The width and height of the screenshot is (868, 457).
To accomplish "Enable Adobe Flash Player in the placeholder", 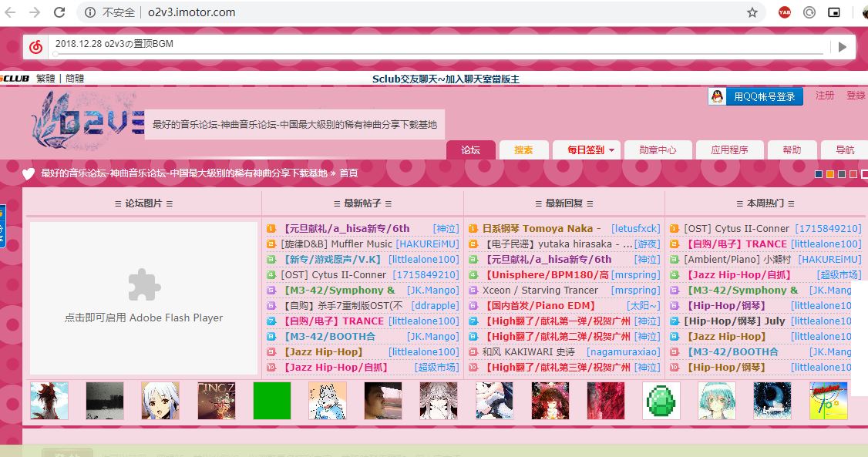I will coord(144,299).
